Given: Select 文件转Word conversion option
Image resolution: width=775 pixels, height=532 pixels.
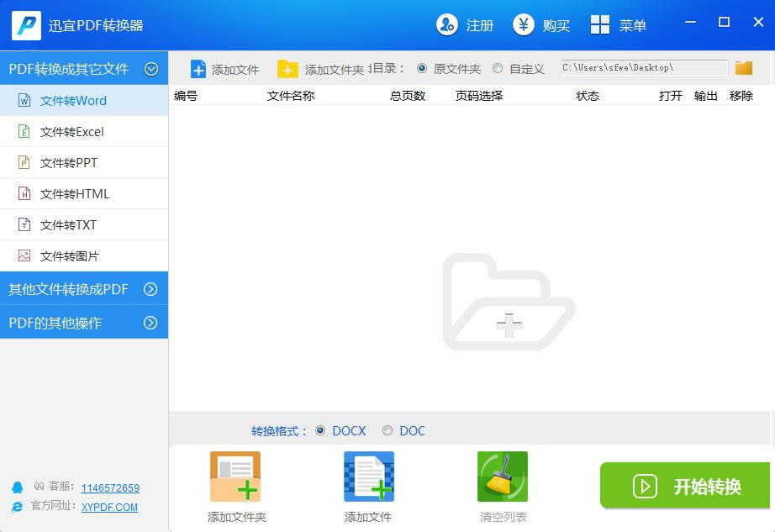Looking at the screenshot, I should coord(84,100).
